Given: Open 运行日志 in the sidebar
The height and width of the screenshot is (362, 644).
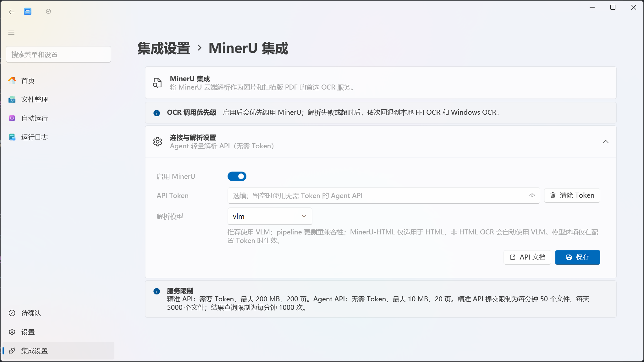Looking at the screenshot, I should pos(58,137).
